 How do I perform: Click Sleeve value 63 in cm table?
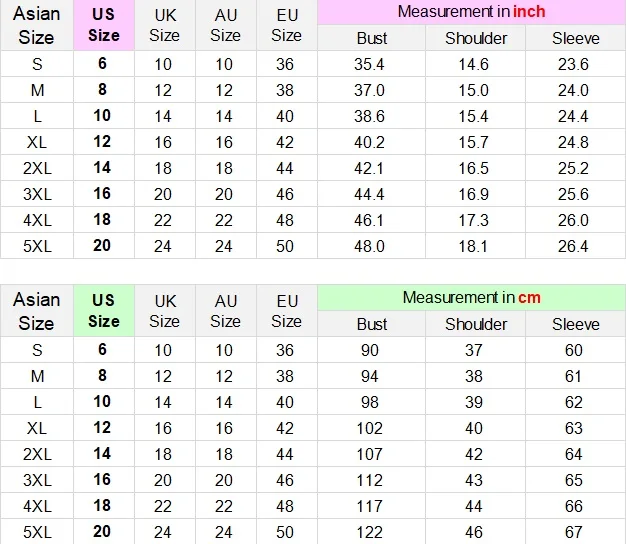(574, 428)
